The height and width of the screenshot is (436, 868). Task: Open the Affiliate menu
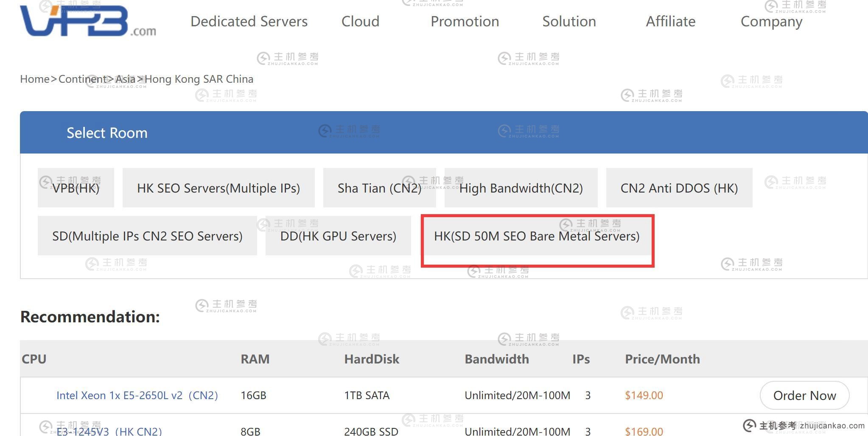pos(671,21)
